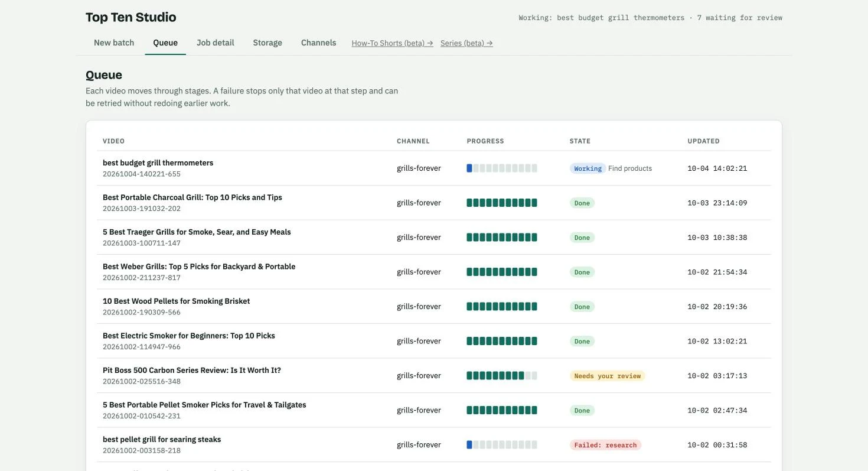
Task: Click timestamp 10-02 21:54:34
Action: coord(717,272)
